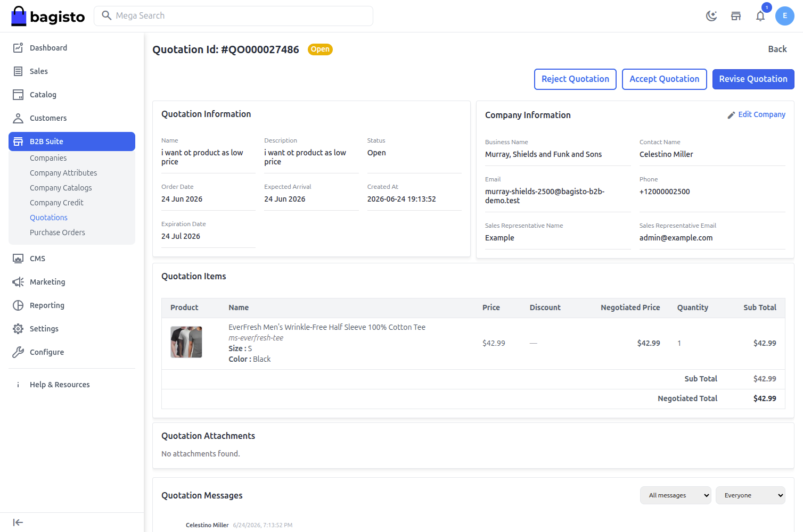Click the Customers sidebar icon
This screenshot has height=532, width=803.
(x=18, y=118)
